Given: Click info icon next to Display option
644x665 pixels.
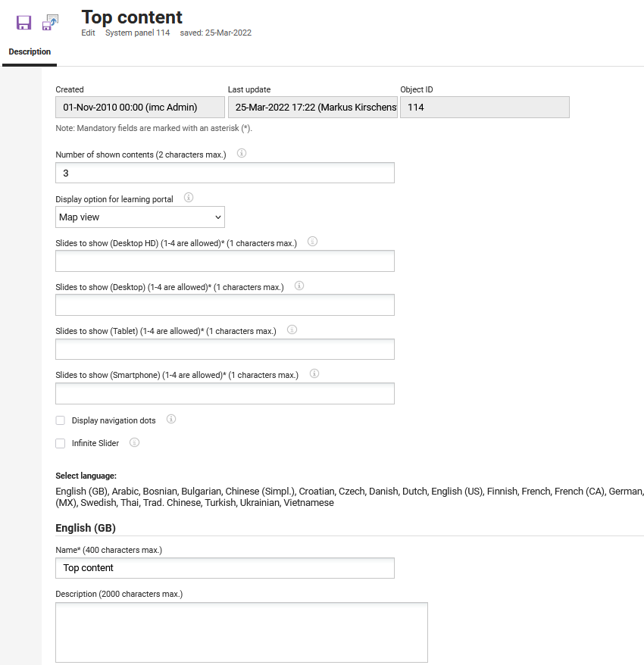Looking at the screenshot, I should 189,198.
